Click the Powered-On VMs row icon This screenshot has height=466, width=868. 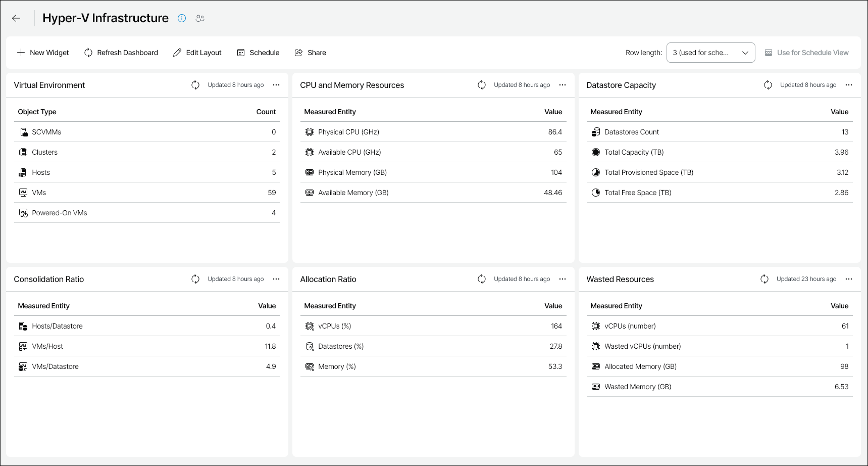pos(23,213)
